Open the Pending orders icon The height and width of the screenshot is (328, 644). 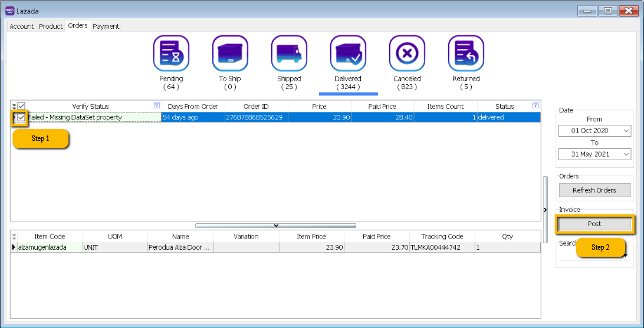pyautogui.click(x=171, y=54)
